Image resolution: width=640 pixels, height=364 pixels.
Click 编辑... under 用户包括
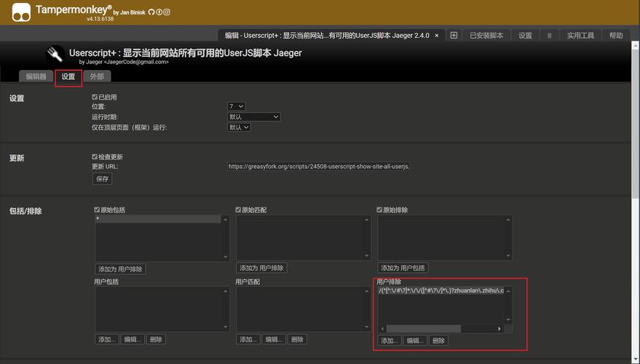pos(133,339)
